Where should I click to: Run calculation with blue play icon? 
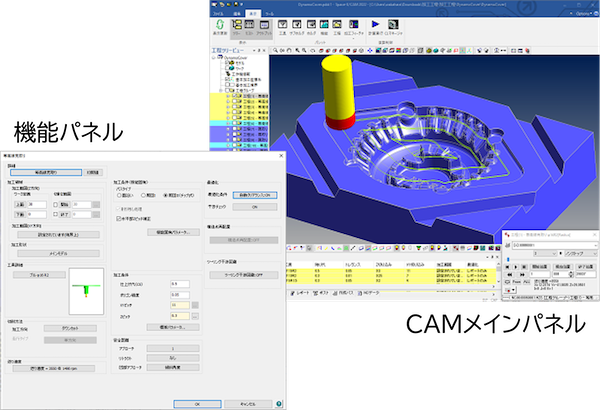click(x=375, y=24)
